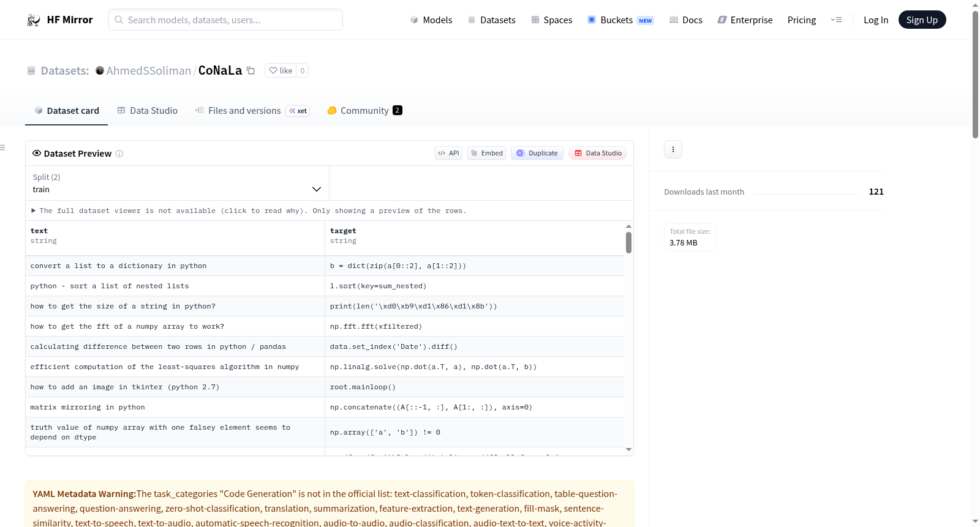Viewport: 980px width, 527px height.
Task: Expand the navigation more-options menu
Action: pyautogui.click(x=836, y=20)
